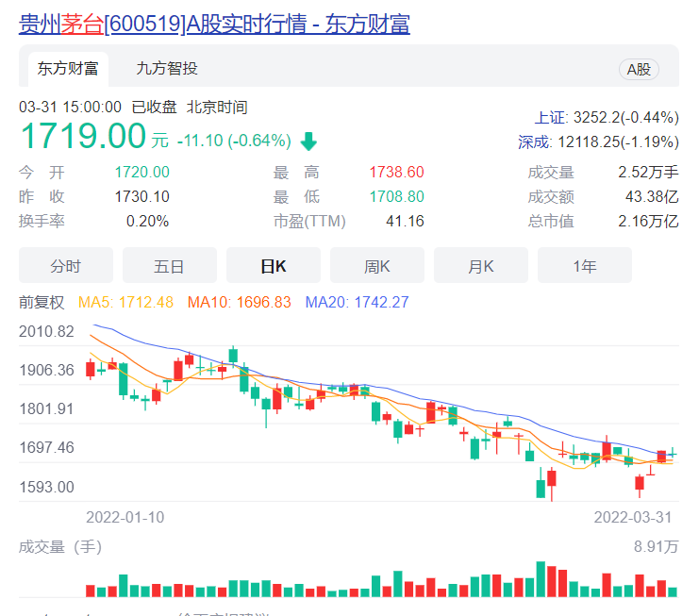The image size is (699, 616).
Task: Click the 2010.82 price axis label
Action: coord(46,332)
